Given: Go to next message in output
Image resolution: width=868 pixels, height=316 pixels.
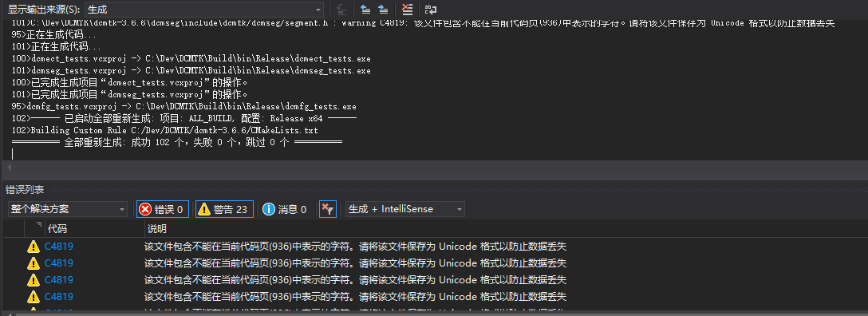Looking at the screenshot, I should pos(382,10).
